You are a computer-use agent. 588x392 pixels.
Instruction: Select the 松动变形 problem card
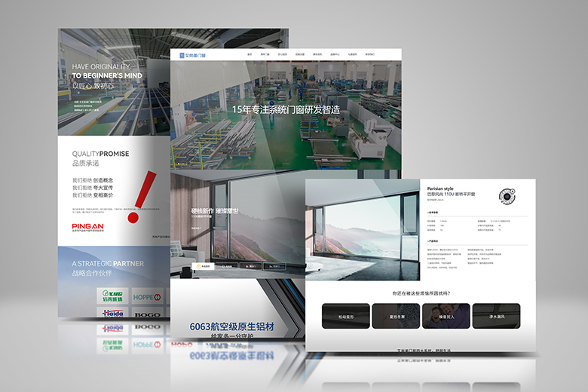pos(345,316)
